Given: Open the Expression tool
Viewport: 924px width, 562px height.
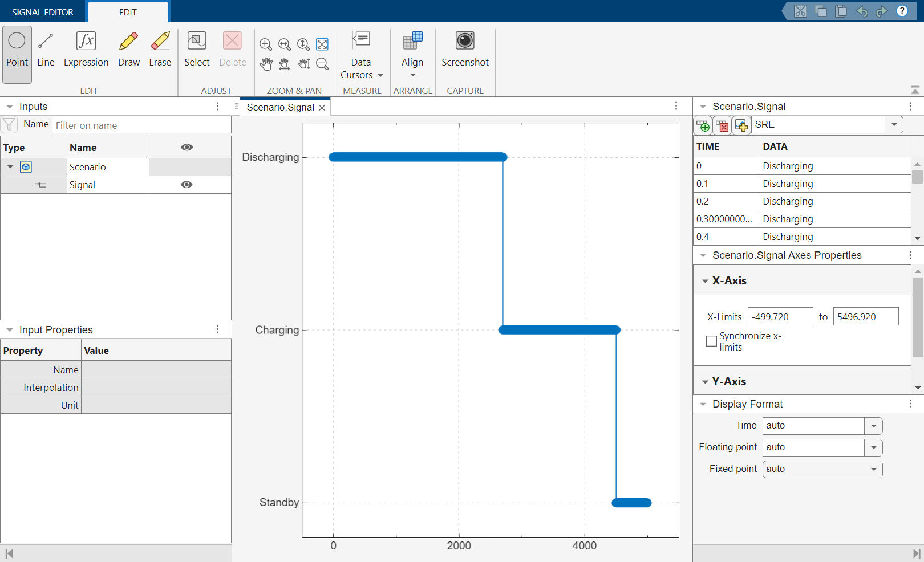Looking at the screenshot, I should click(x=86, y=51).
